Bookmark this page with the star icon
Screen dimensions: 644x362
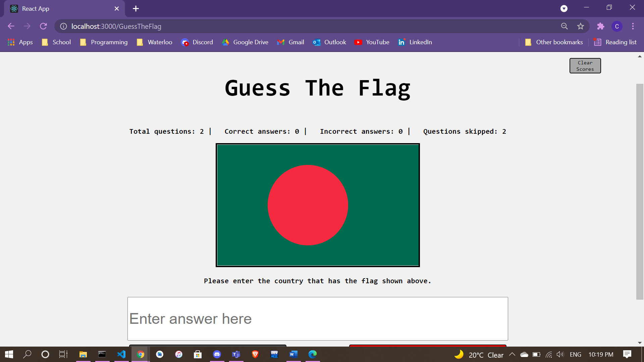(x=581, y=26)
